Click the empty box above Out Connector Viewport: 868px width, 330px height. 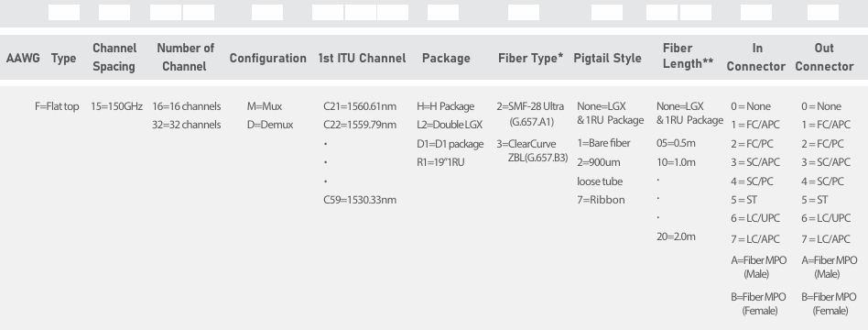(822, 12)
